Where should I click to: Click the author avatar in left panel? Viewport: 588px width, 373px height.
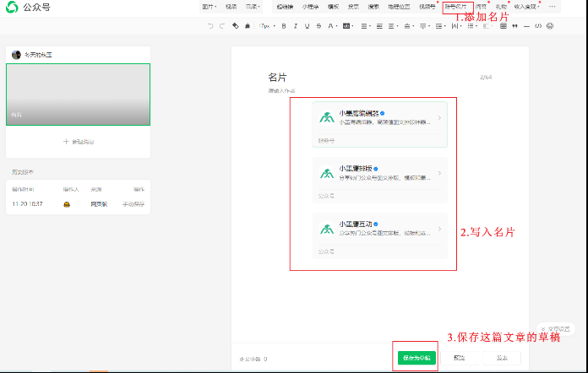tap(16, 55)
